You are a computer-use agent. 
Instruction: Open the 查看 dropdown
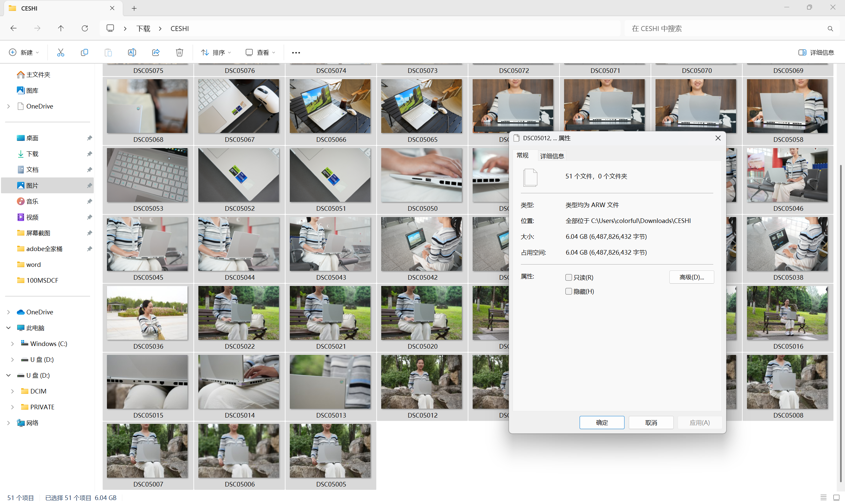coord(260,52)
